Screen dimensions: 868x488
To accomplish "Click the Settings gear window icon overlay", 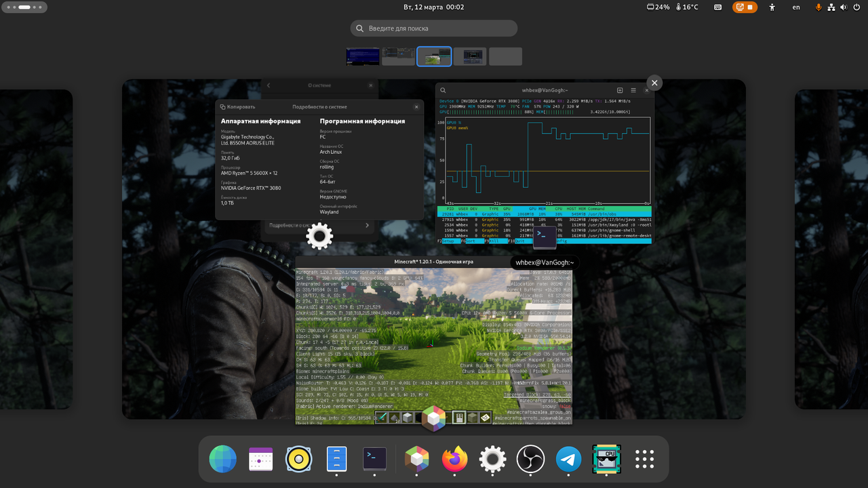I will 319,236.
